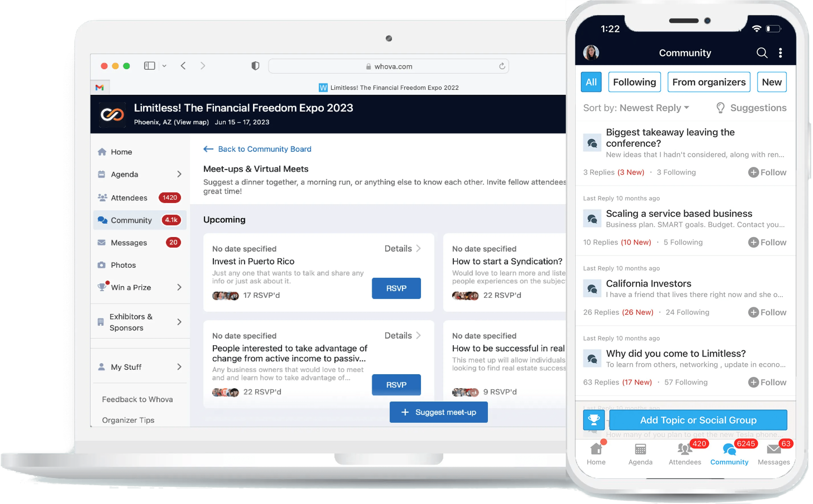Expand the My Stuff sidebar section

[179, 367]
